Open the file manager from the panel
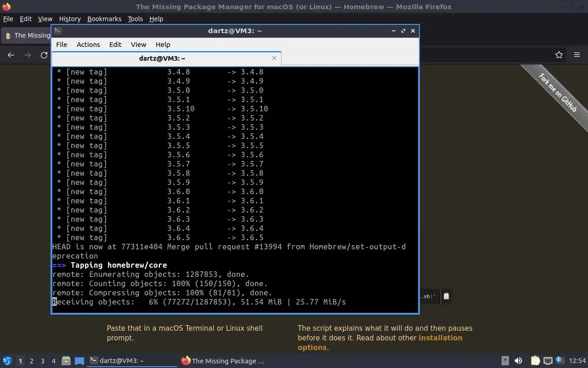This screenshot has width=588, height=368. [66, 361]
